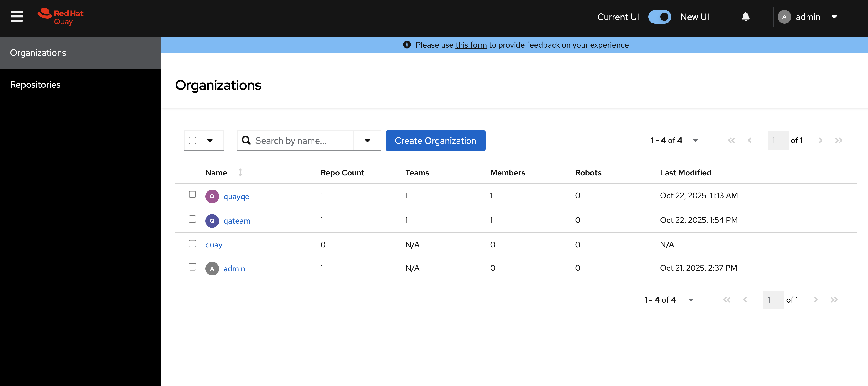Click the Create Organization button
Screen dimensions: 868x386
click(435, 141)
